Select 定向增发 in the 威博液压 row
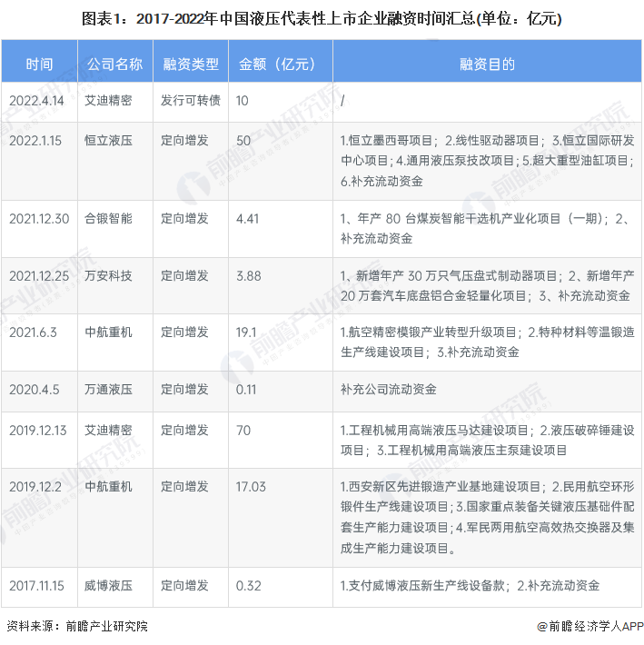Viewport: 644px width, 645px height. [184, 585]
